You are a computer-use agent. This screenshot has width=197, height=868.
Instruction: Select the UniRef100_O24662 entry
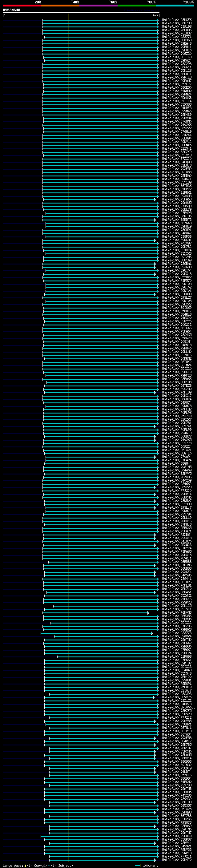click(x=177, y=484)
